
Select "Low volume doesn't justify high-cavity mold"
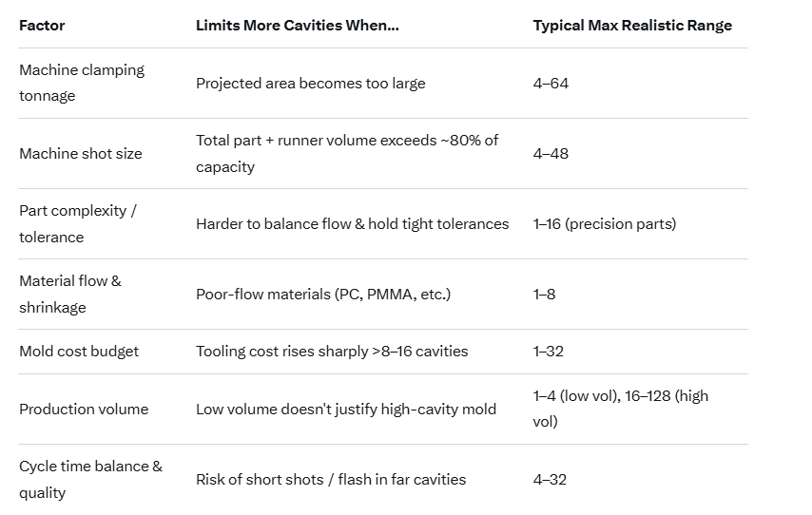click(346, 410)
